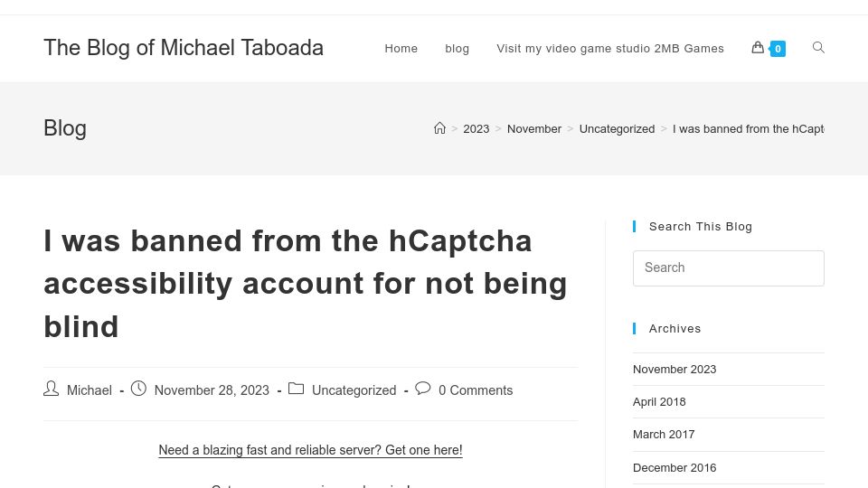Open the shopping cart bag icon
The height and width of the screenshot is (488, 868).
tap(758, 48)
